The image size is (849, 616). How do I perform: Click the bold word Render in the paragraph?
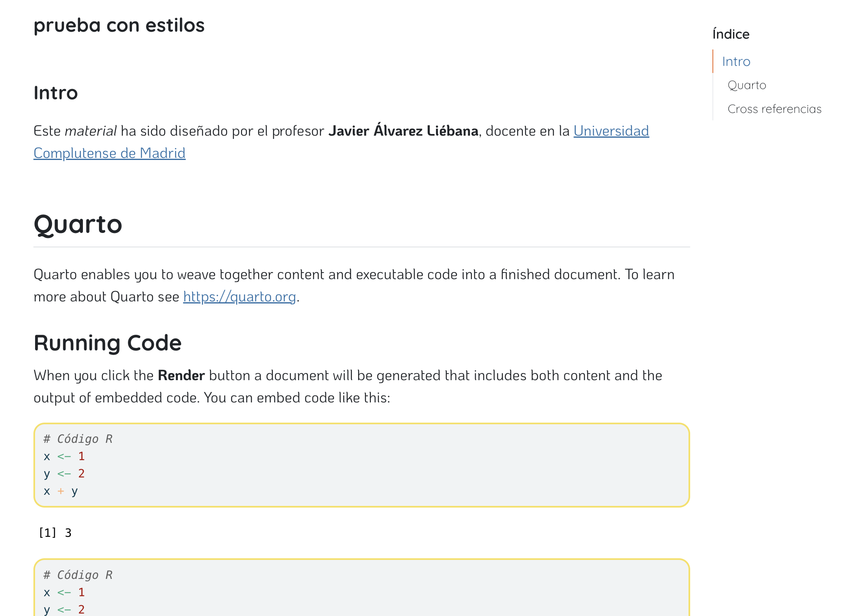pyautogui.click(x=181, y=376)
